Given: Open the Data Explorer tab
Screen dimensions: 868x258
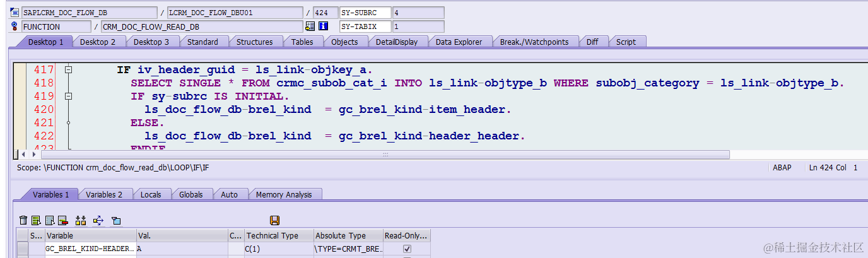Looking at the screenshot, I should (x=459, y=42).
